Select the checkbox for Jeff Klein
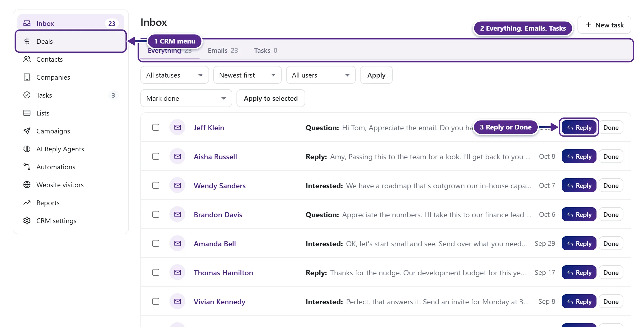Image resolution: width=644 pixels, height=327 pixels. [156, 127]
